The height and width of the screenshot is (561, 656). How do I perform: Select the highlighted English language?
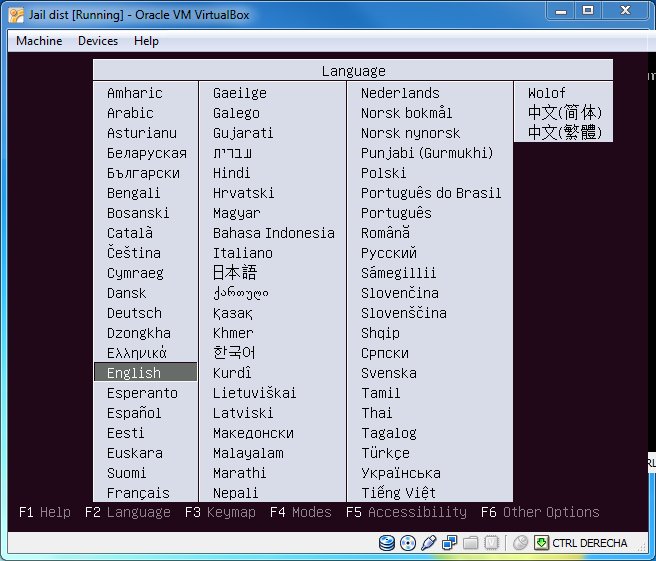tap(146, 372)
